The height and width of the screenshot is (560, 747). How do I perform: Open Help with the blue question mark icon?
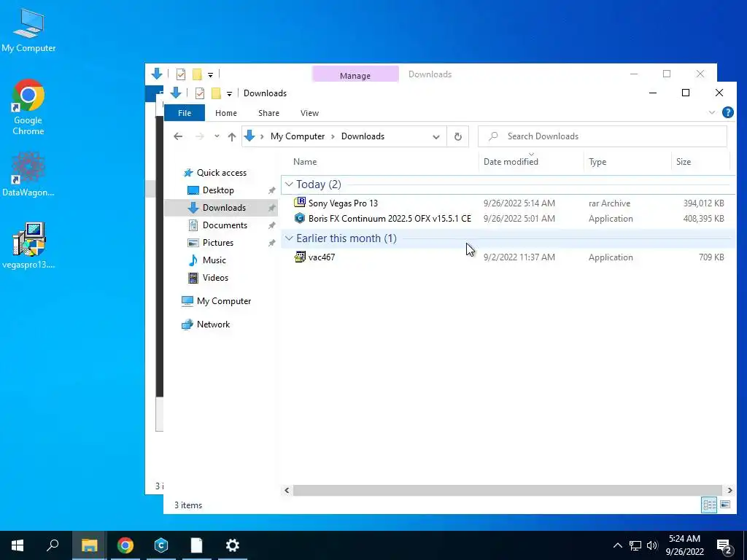pyautogui.click(x=727, y=112)
